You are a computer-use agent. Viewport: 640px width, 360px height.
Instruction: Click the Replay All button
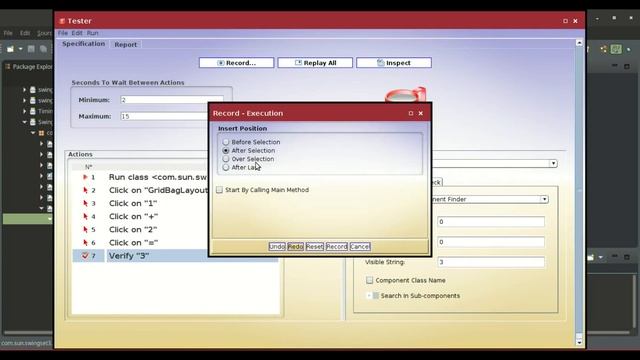pyautogui.click(x=315, y=63)
